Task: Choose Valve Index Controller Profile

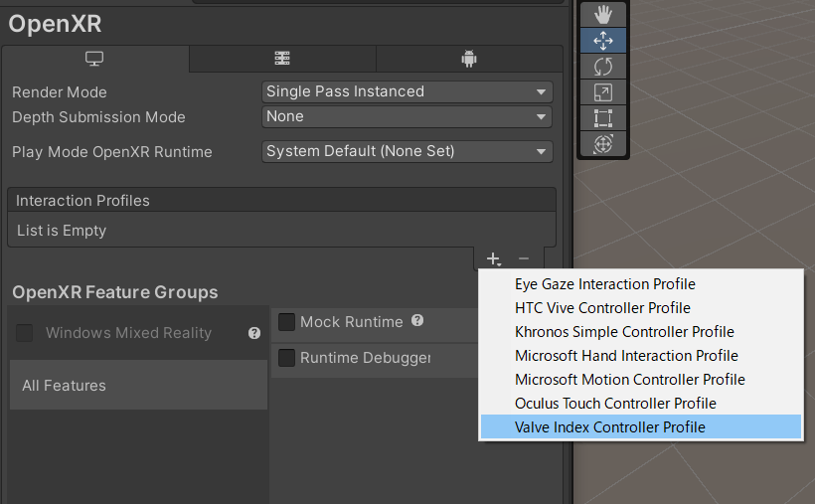Action: tap(641, 427)
